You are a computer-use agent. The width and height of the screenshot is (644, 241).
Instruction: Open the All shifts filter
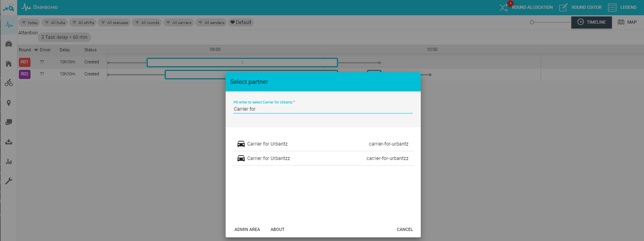tap(83, 22)
